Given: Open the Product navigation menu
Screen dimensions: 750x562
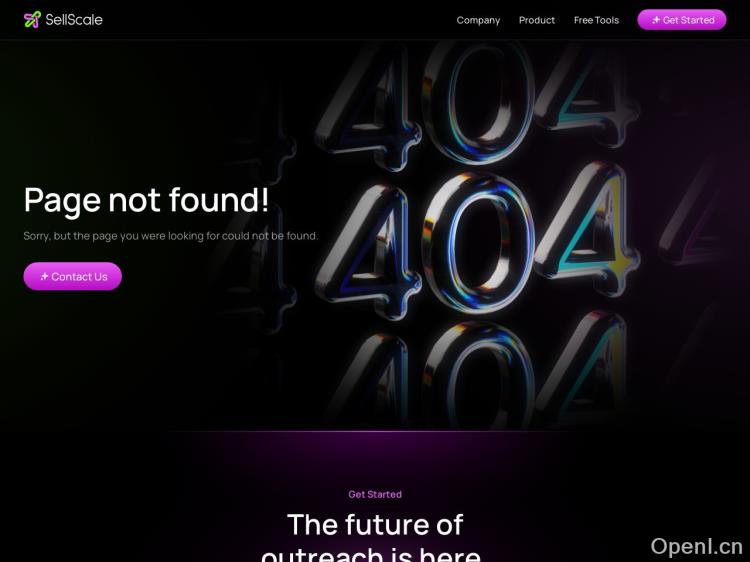Looking at the screenshot, I should click(537, 20).
